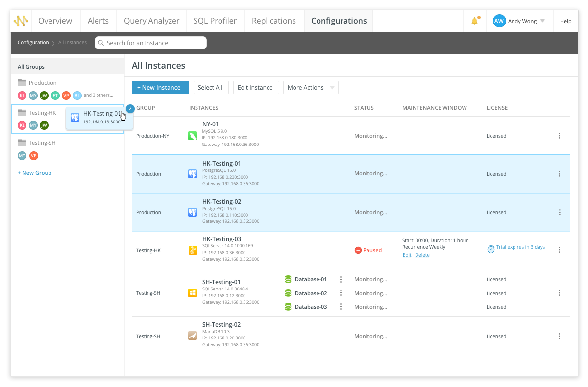
Task: Click the Testing-SH folder icon
Action: tap(22, 143)
